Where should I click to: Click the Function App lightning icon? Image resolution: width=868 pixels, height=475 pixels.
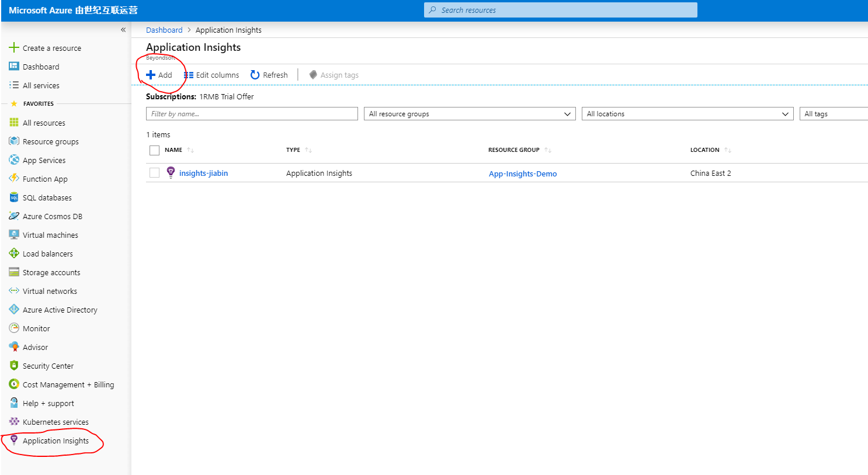coord(14,178)
